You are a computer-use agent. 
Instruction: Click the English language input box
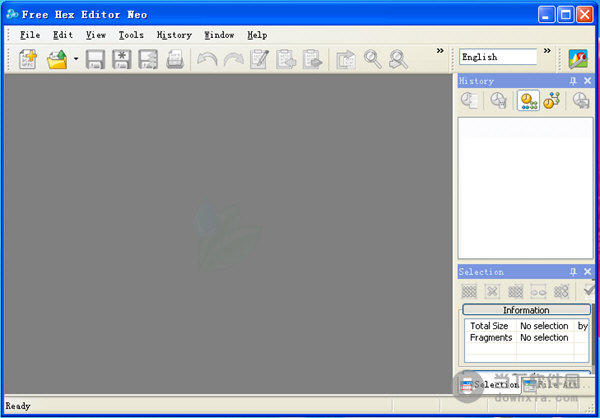(x=498, y=58)
